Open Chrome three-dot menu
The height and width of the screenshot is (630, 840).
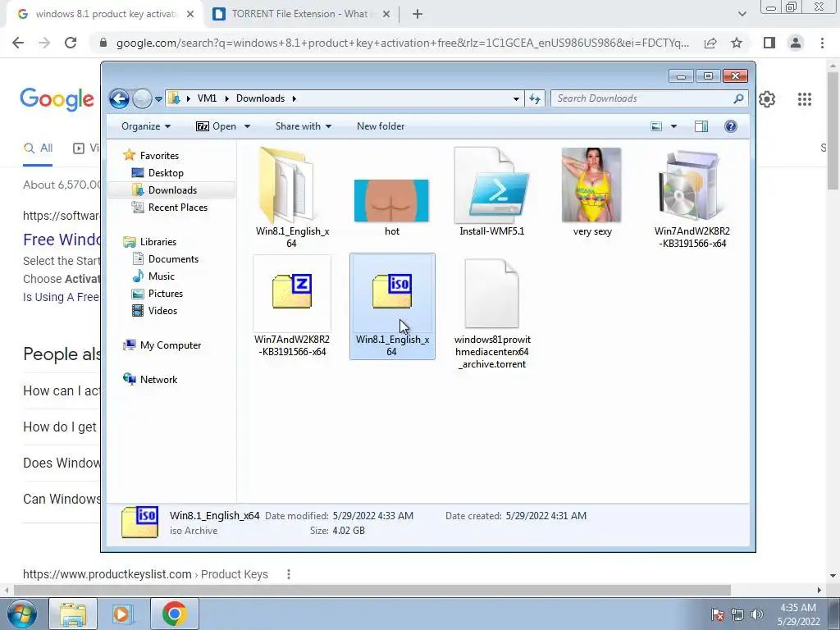click(x=822, y=43)
